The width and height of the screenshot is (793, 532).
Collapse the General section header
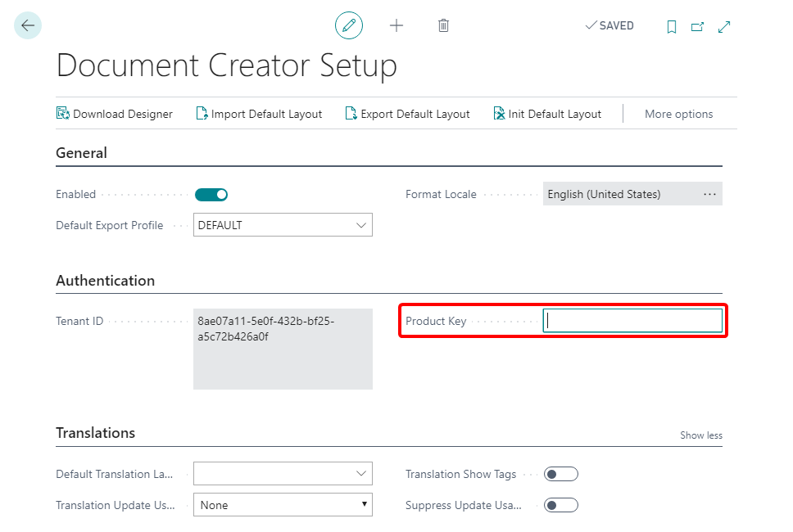(x=81, y=153)
